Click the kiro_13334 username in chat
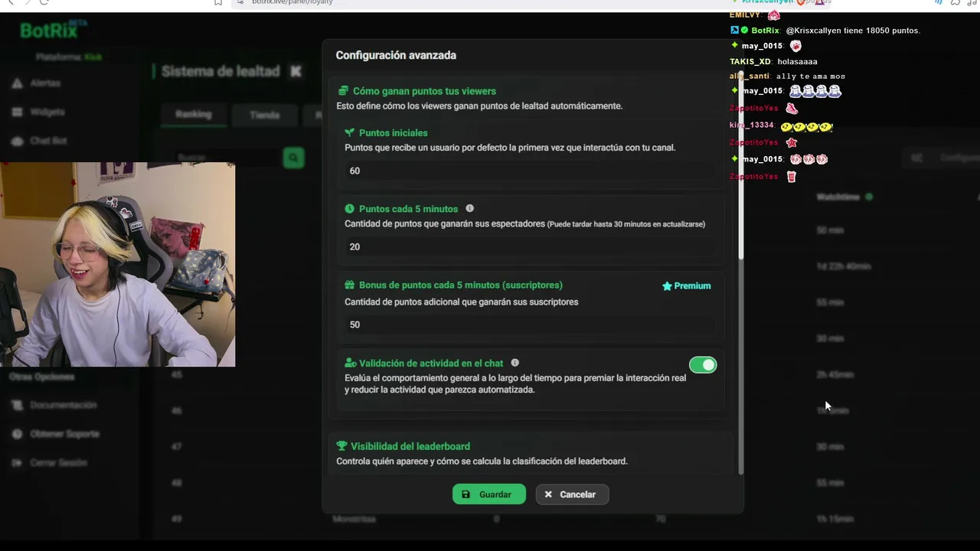Screen dimensions: 980x551 tap(752, 126)
